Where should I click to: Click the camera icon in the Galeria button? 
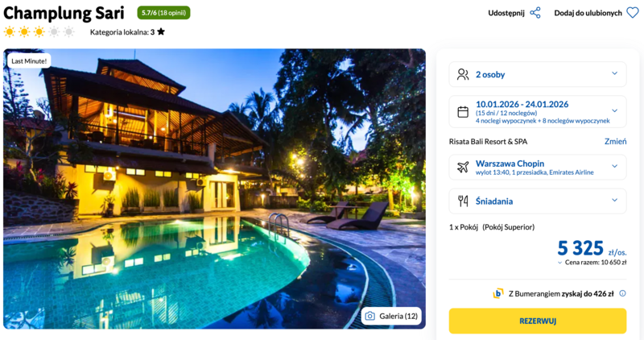[x=370, y=316]
